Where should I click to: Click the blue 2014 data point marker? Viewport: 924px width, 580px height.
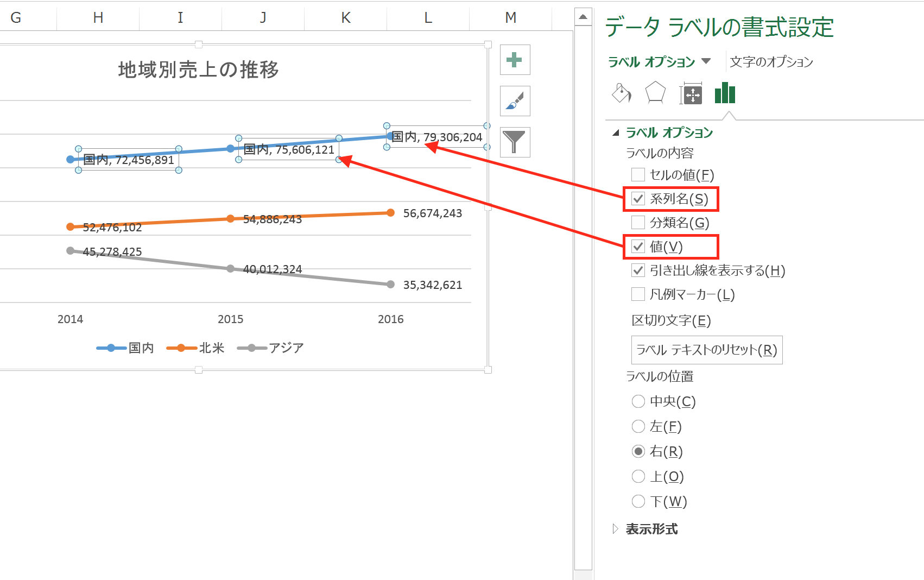coord(70,159)
